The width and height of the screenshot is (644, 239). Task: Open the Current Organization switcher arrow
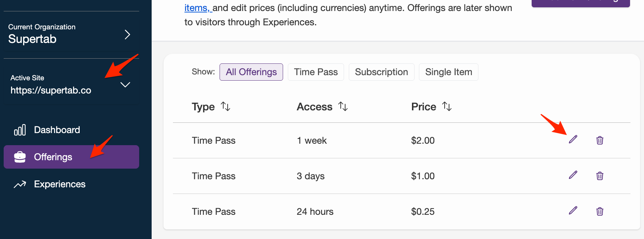click(x=127, y=34)
